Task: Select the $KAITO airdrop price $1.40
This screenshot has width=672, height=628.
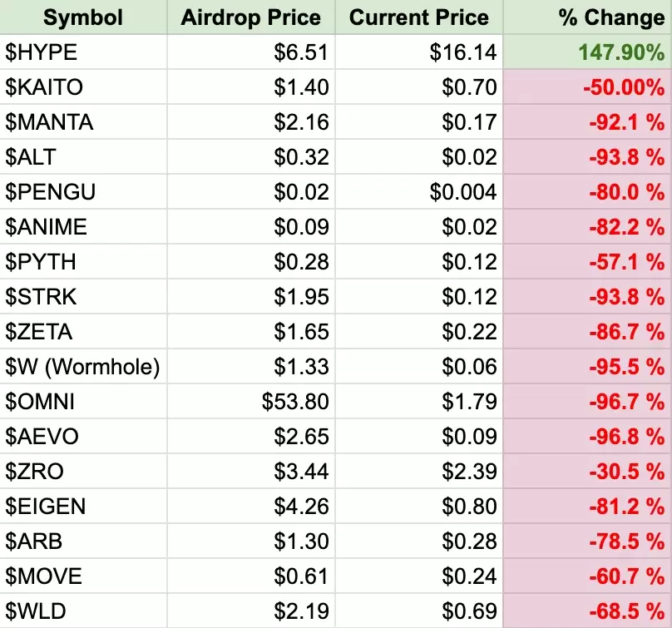Action: pyautogui.click(x=250, y=87)
